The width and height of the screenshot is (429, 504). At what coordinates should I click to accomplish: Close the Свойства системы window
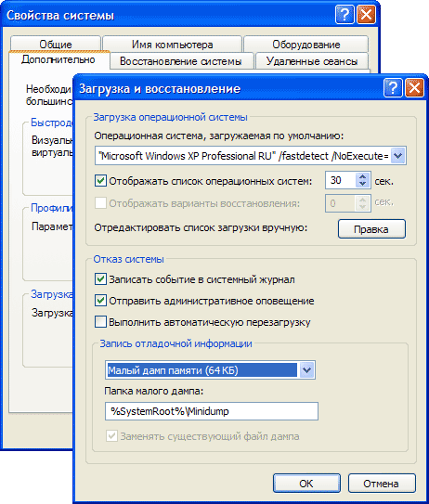click(366, 15)
